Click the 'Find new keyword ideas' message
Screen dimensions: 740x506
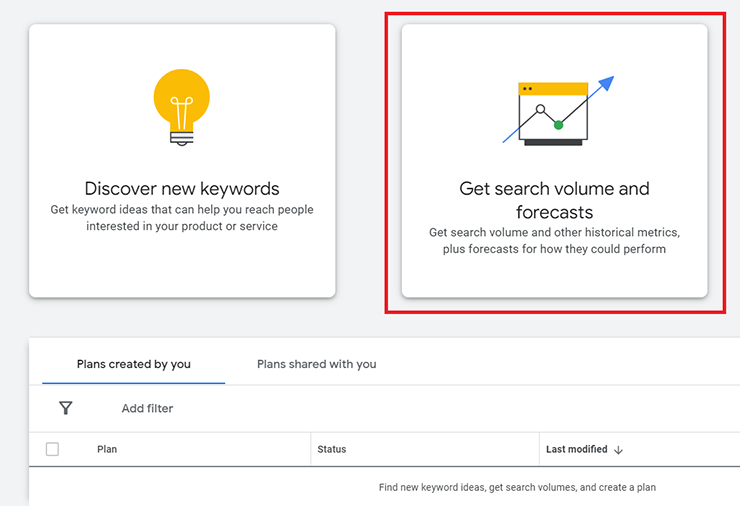coord(517,487)
